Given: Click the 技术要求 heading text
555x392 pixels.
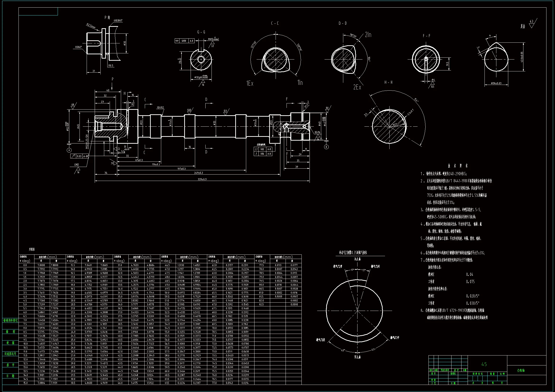Looking at the screenshot, I should (458, 166).
